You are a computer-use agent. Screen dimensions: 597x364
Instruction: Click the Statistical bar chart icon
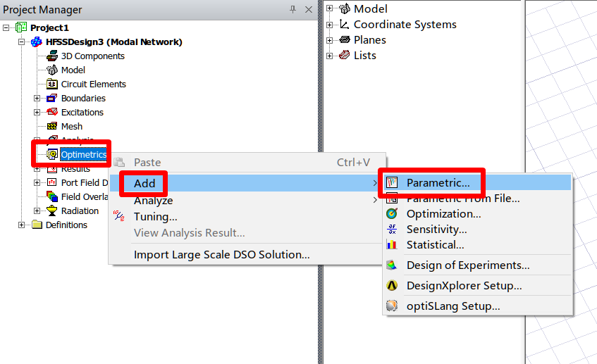click(x=392, y=244)
